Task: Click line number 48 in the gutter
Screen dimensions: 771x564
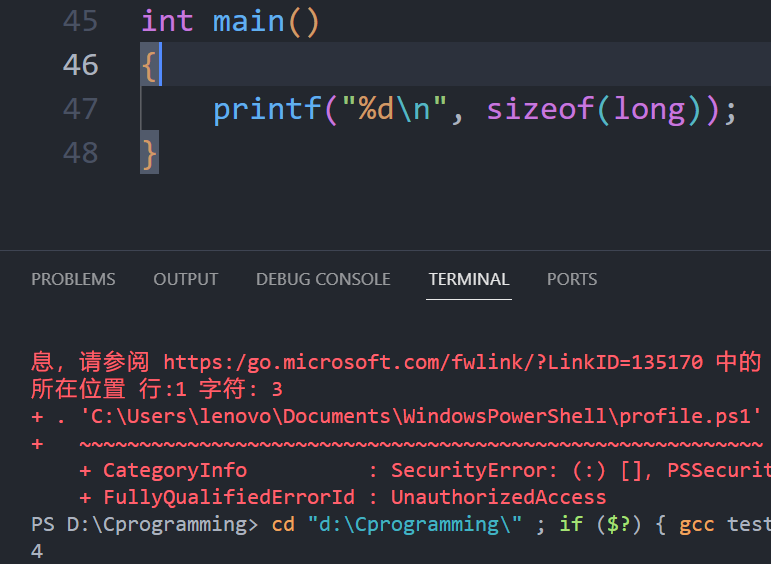Action: pyautogui.click(x=81, y=153)
